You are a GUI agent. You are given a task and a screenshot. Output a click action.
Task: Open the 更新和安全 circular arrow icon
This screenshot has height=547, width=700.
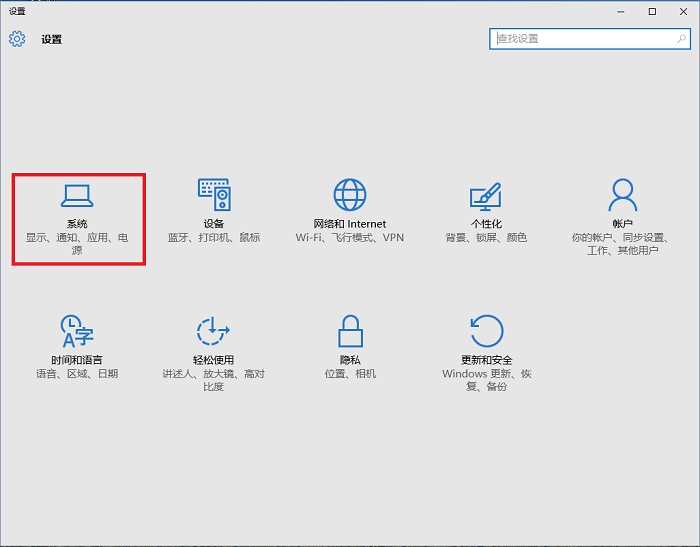pyautogui.click(x=487, y=331)
